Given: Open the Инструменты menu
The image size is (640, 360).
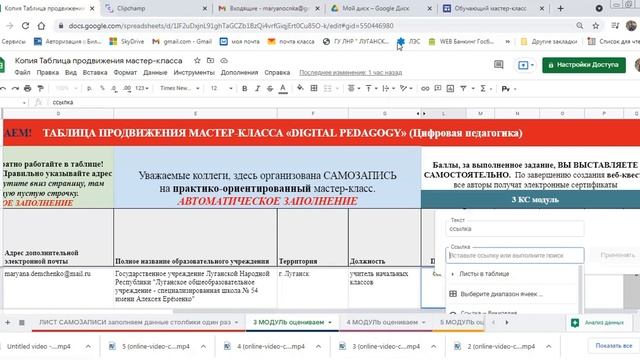Looking at the screenshot, I should pyautogui.click(x=194, y=73).
